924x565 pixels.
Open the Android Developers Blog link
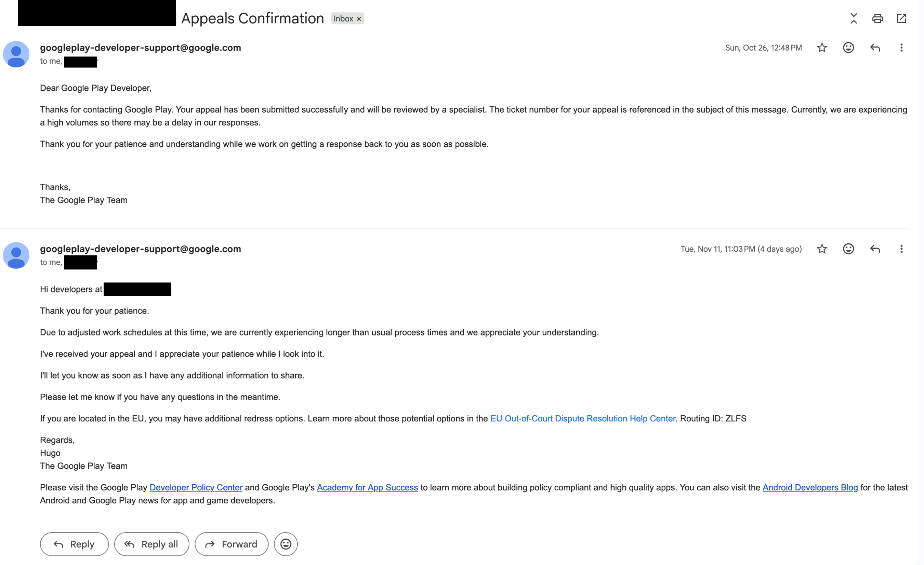(810, 487)
